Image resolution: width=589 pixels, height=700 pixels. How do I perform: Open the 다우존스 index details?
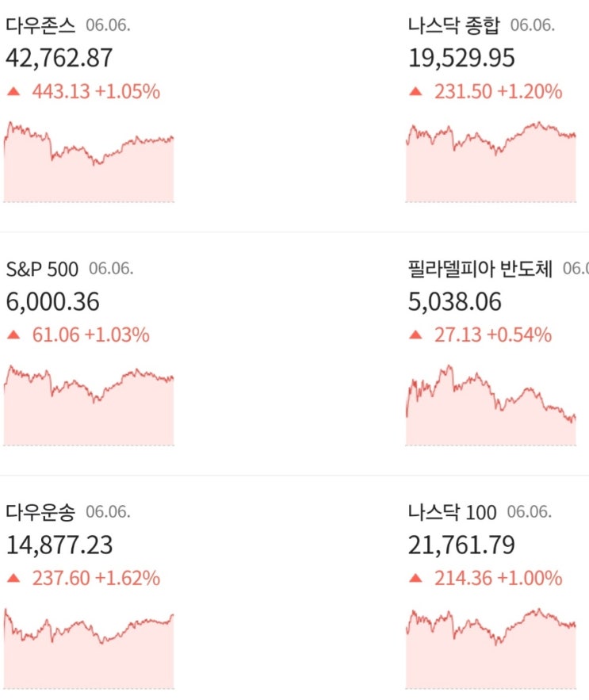[40, 25]
